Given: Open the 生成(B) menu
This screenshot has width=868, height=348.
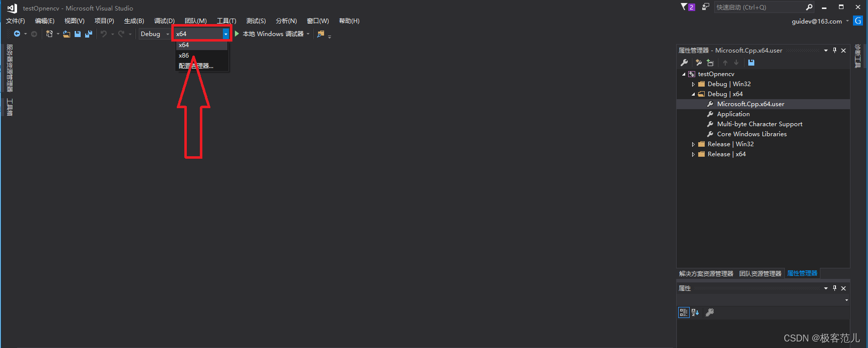Looking at the screenshot, I should [x=134, y=21].
